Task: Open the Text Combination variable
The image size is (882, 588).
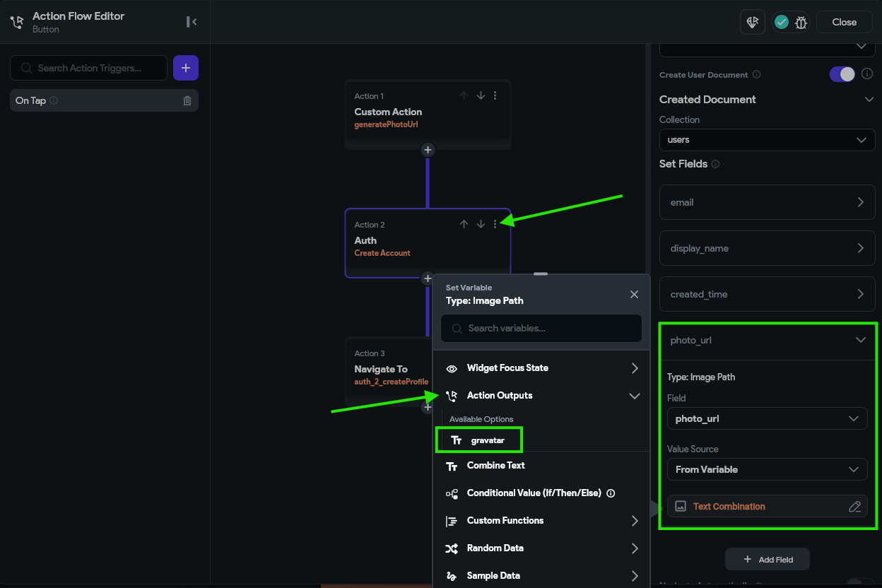Action: 768,506
